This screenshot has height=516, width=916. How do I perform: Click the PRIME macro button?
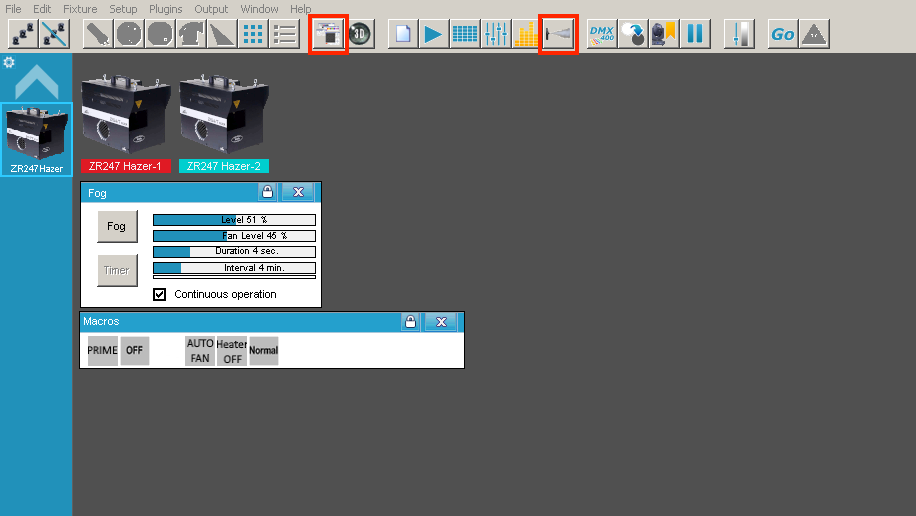(103, 351)
